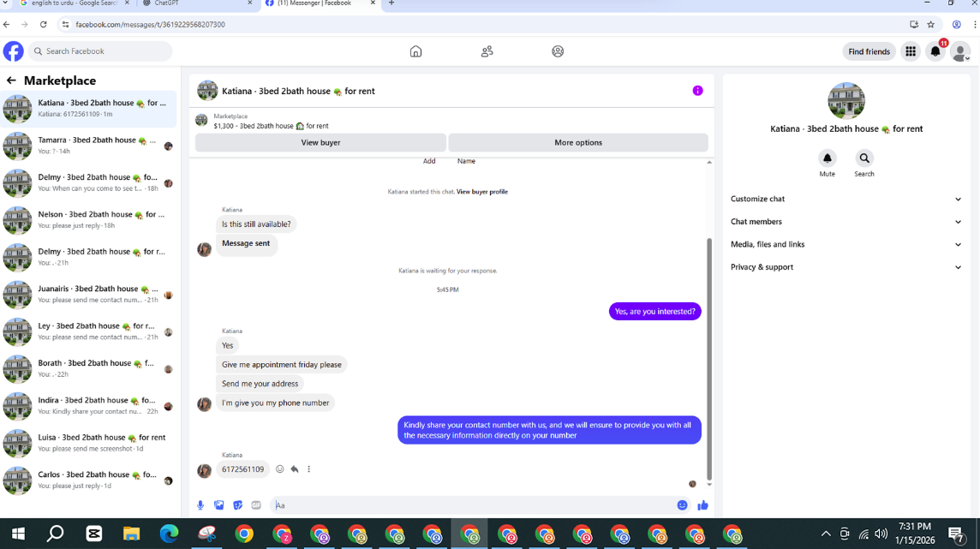
Task: Go back using the Marketplace back arrow
Action: pos(11,81)
